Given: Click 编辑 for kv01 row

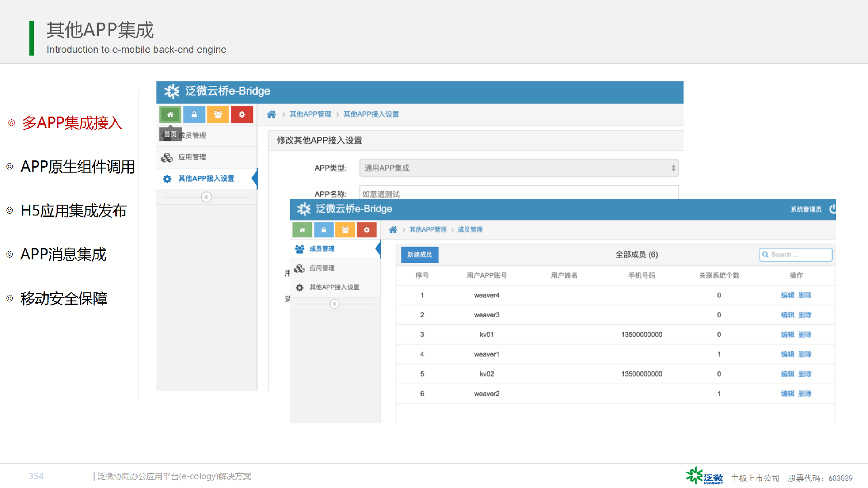Looking at the screenshot, I should [788, 334].
